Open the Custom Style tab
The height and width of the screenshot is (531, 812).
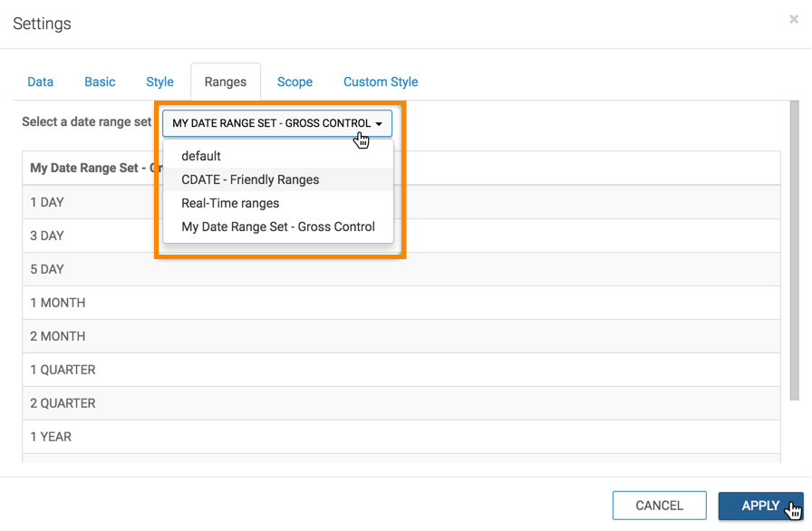pos(380,82)
